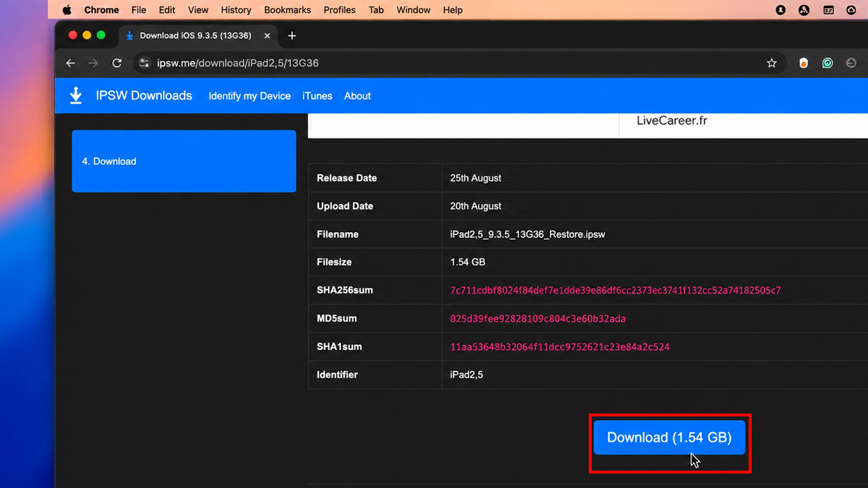Click the release date value 25th August
Screen dimensions: 868x488
point(475,178)
